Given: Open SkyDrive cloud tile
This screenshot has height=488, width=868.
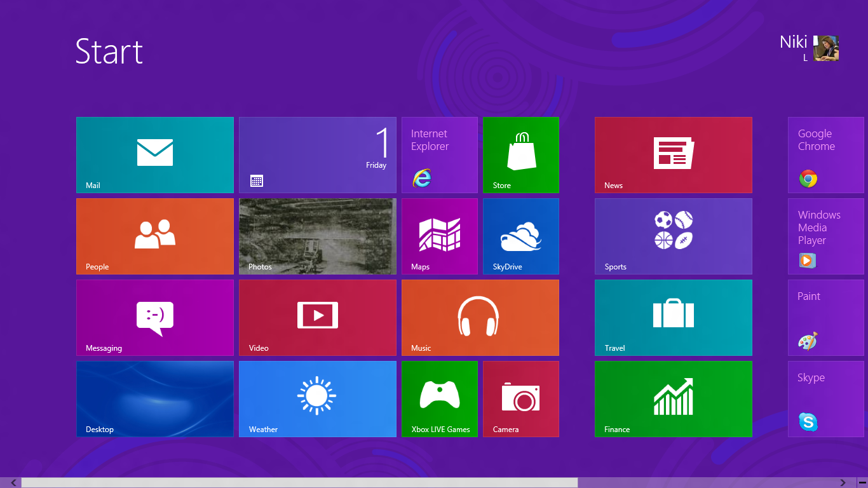Looking at the screenshot, I should (x=521, y=236).
